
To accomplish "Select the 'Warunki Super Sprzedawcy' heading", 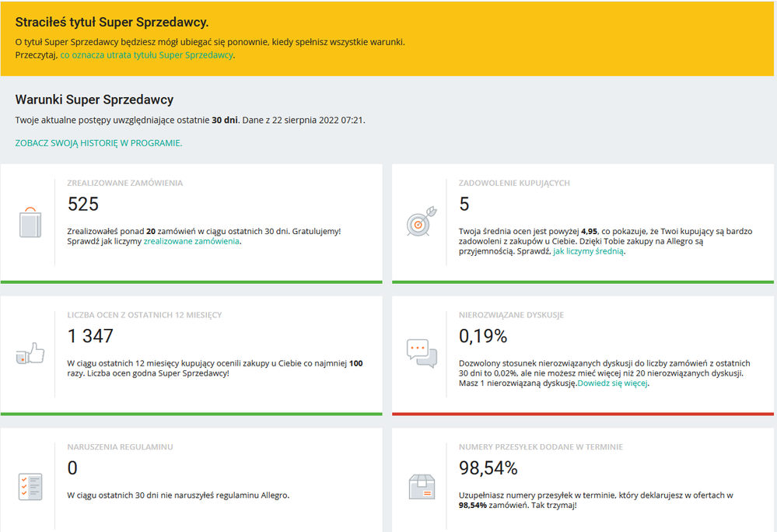I will tap(94, 100).
